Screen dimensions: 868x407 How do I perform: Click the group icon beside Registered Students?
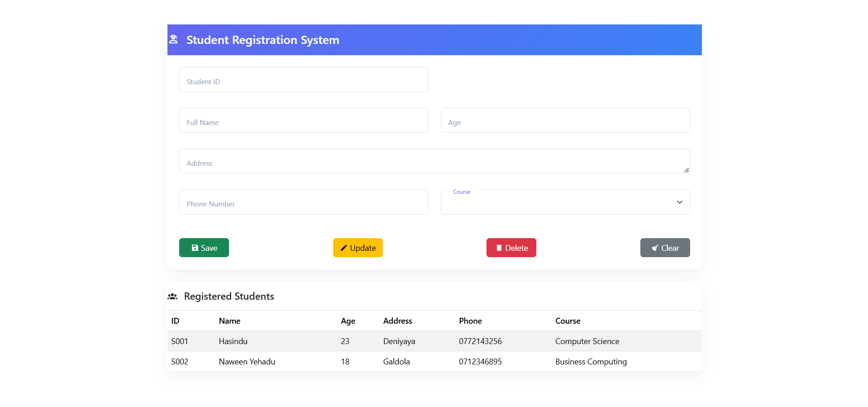pos(172,297)
